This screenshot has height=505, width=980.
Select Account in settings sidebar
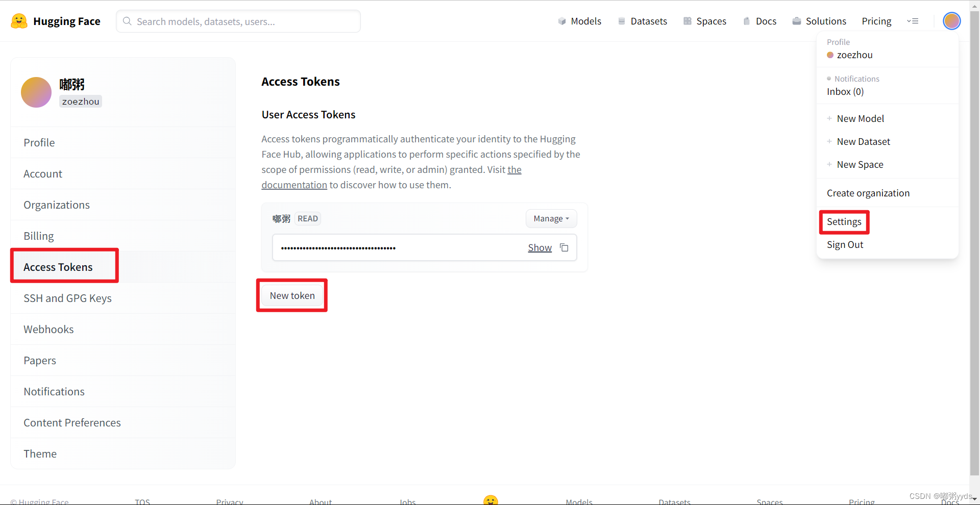point(123,173)
